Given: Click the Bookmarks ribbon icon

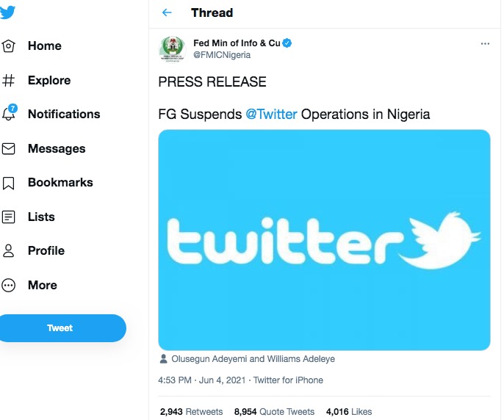Looking at the screenshot, I should (8, 183).
